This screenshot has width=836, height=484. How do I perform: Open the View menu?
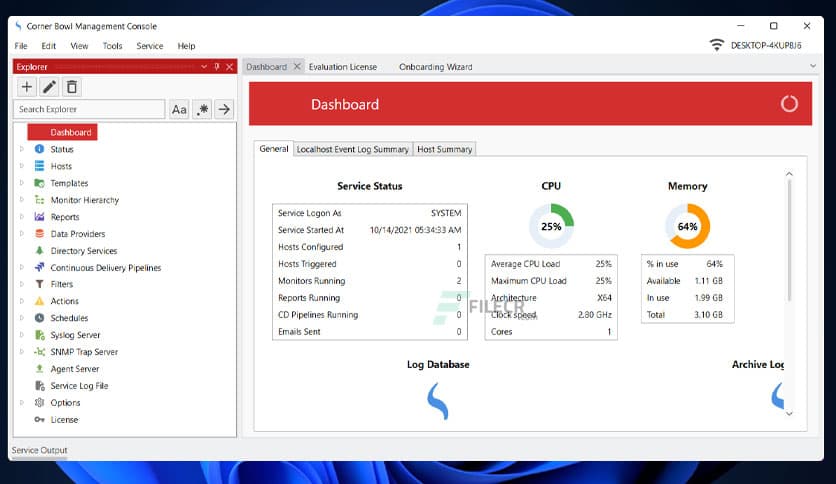click(79, 46)
